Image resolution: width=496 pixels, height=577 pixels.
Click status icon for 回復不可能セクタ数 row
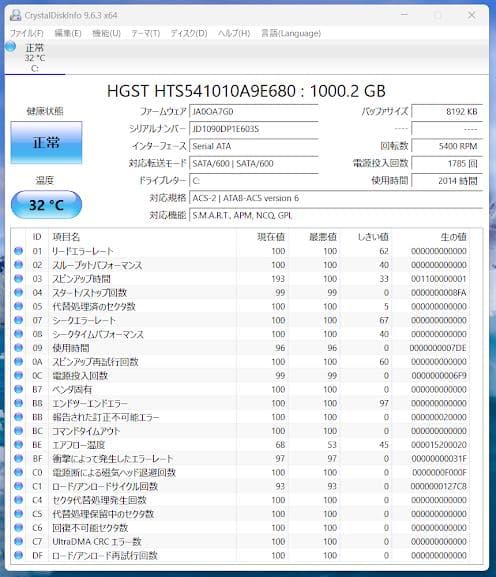(18, 527)
